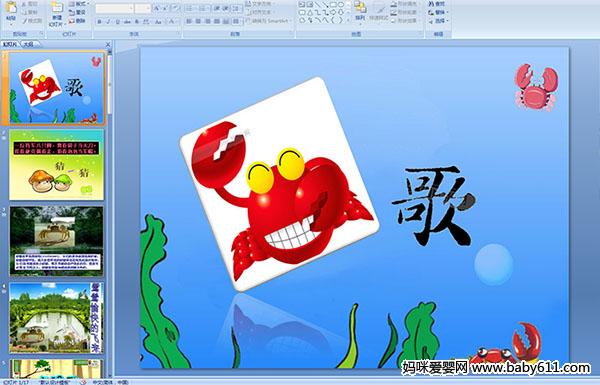The image size is (600, 385).
Task: Click the Delete slide icon
Action: [77, 21]
